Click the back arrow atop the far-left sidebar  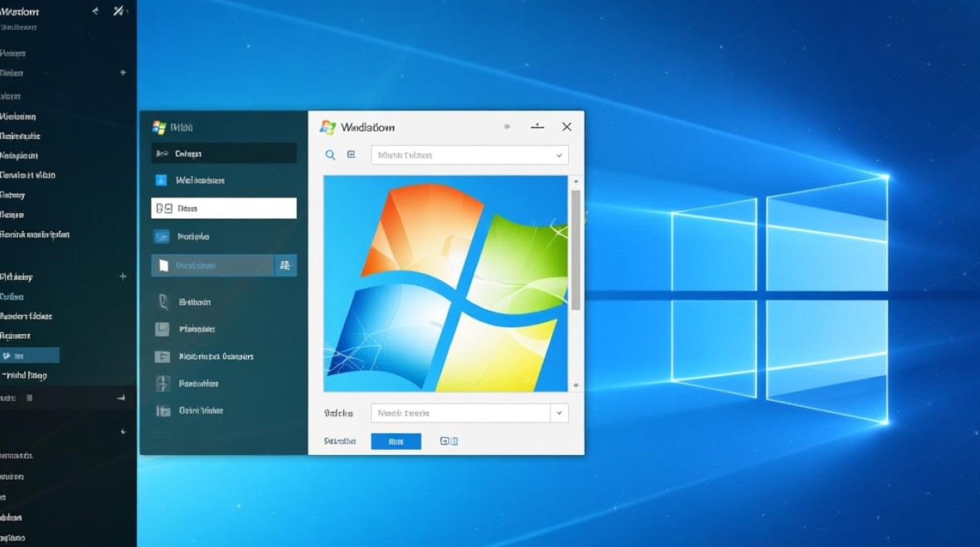[x=95, y=12]
